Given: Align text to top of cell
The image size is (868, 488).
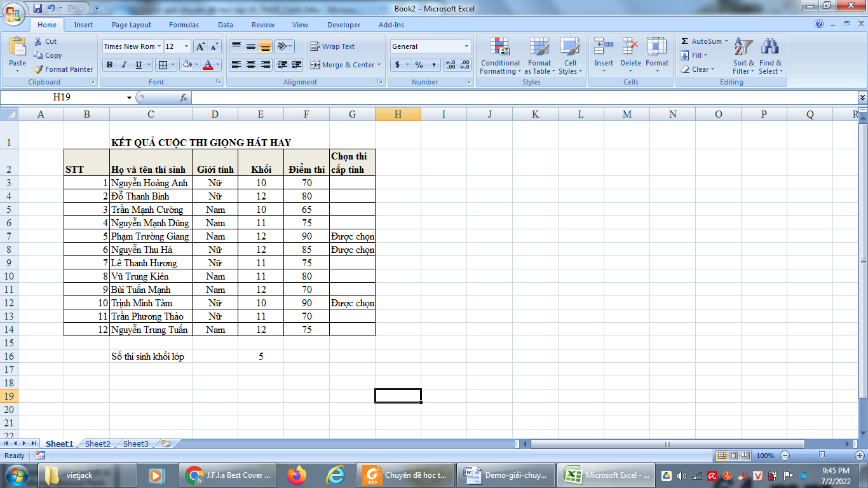Looking at the screenshot, I should 236,46.
